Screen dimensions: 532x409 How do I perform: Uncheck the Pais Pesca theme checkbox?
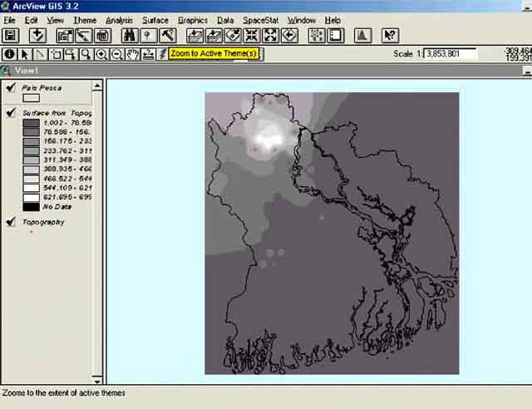point(10,87)
